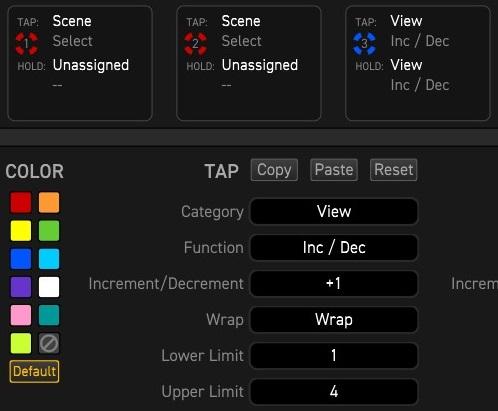This screenshot has height=411, width=498.
Task: Select footswitch 2 red ring icon
Action: coord(196,43)
